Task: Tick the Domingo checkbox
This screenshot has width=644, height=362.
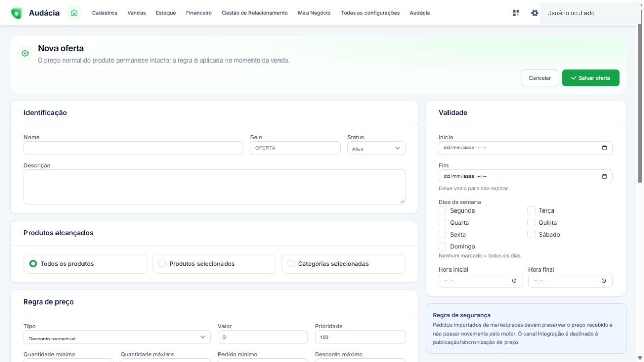Action: (442, 247)
